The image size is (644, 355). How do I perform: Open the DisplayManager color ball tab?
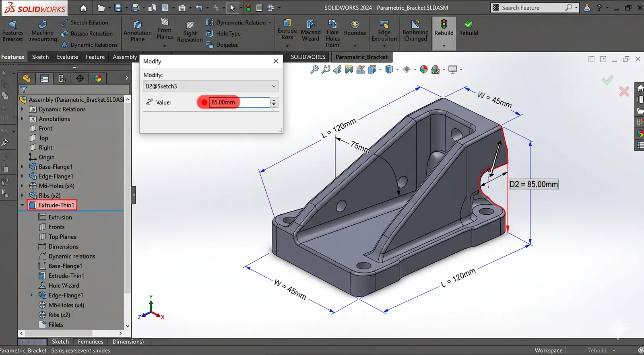(x=98, y=78)
